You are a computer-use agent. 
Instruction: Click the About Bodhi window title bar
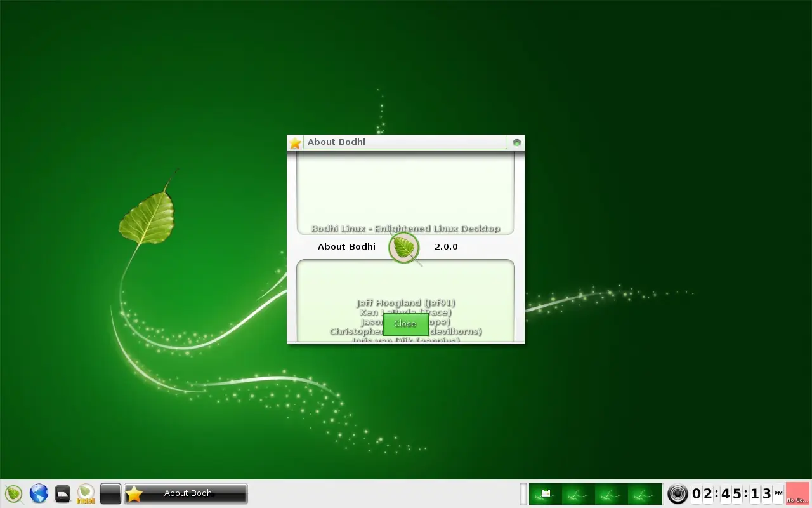(x=405, y=142)
